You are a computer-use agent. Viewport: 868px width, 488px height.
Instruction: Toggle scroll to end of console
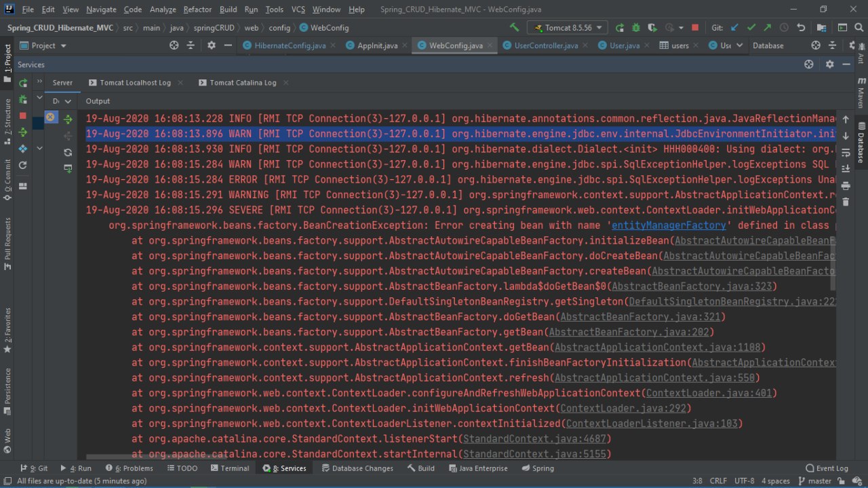coord(846,169)
